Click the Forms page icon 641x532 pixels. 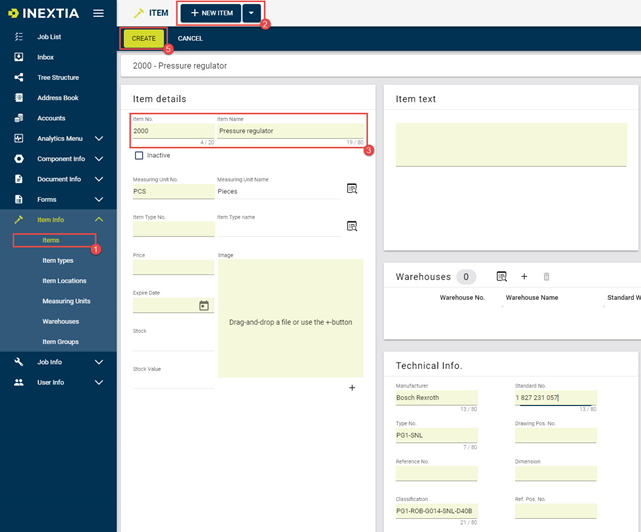[19, 199]
